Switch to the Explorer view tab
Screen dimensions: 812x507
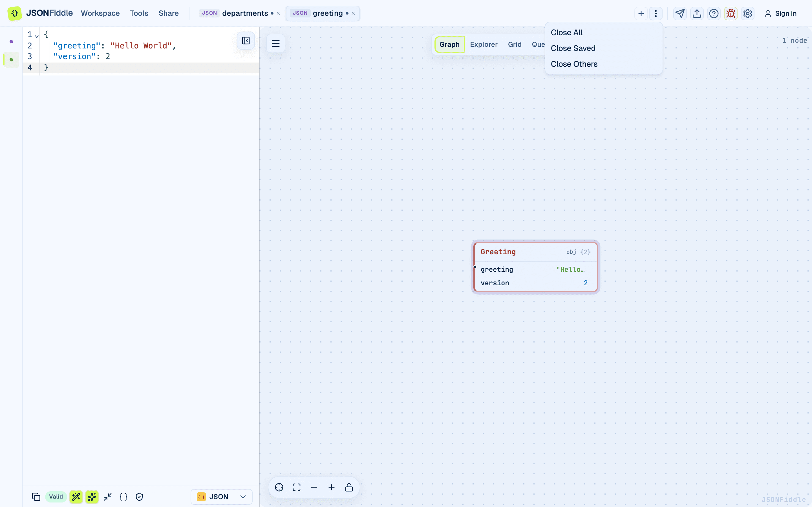pos(484,44)
